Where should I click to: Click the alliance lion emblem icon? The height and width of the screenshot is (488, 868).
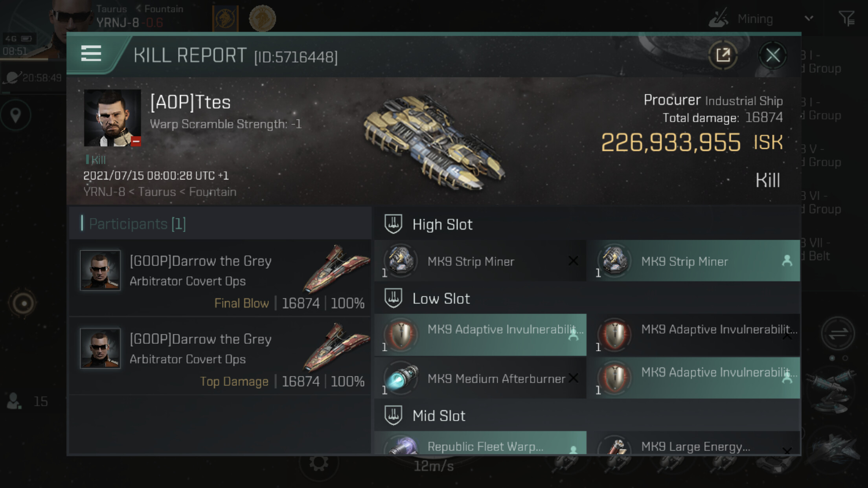(x=262, y=18)
